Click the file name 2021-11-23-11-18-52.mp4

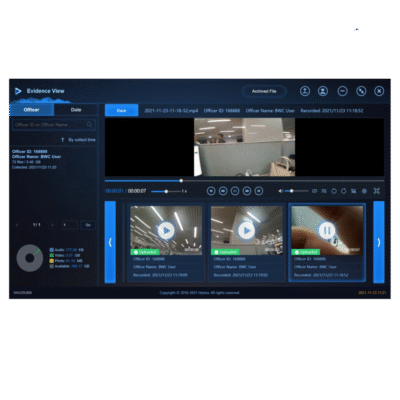pyautogui.click(x=171, y=111)
